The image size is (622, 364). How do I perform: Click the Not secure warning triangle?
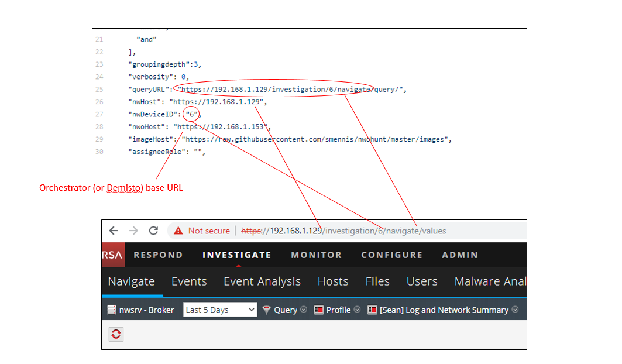178,231
